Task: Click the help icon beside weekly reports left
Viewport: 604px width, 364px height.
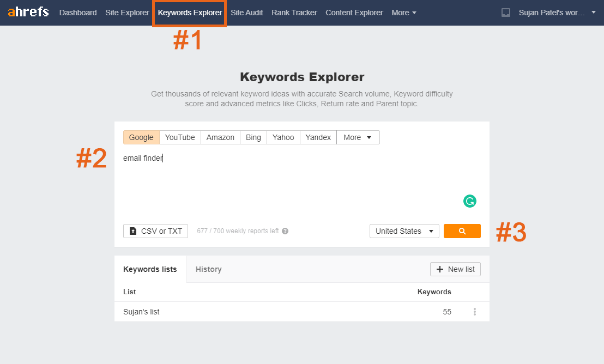Action: click(285, 231)
